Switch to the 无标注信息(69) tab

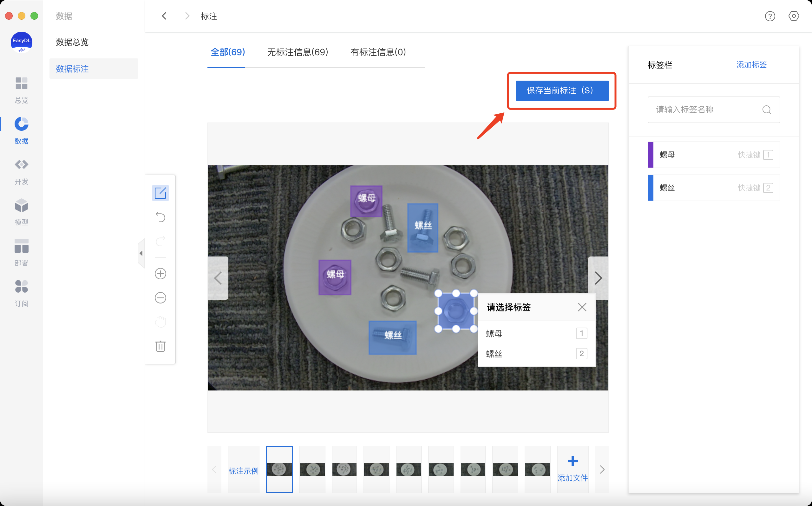[298, 52]
